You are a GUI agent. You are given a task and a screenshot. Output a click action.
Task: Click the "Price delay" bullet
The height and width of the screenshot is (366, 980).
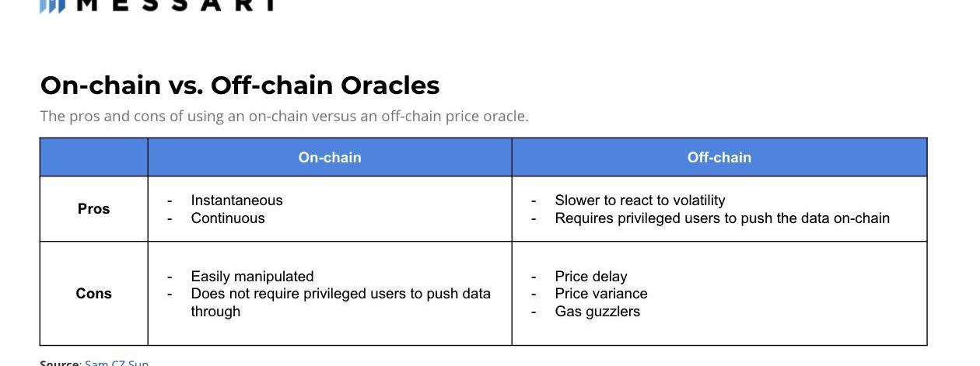click(590, 277)
